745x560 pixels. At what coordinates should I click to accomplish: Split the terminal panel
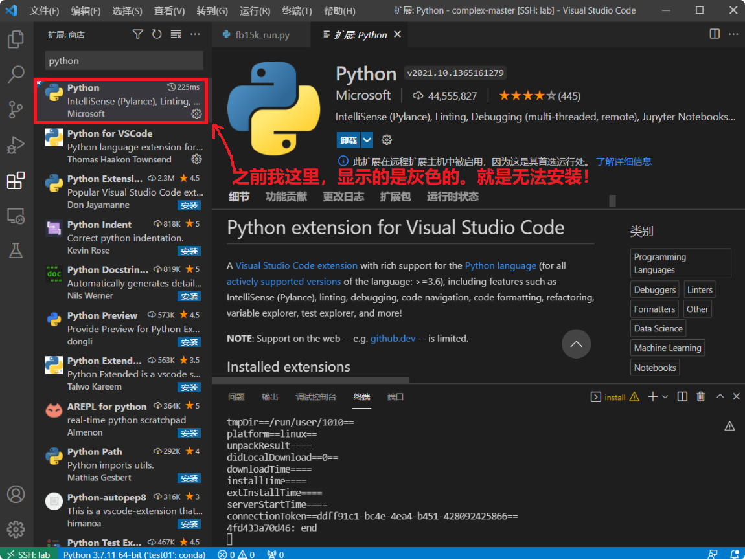(x=682, y=397)
